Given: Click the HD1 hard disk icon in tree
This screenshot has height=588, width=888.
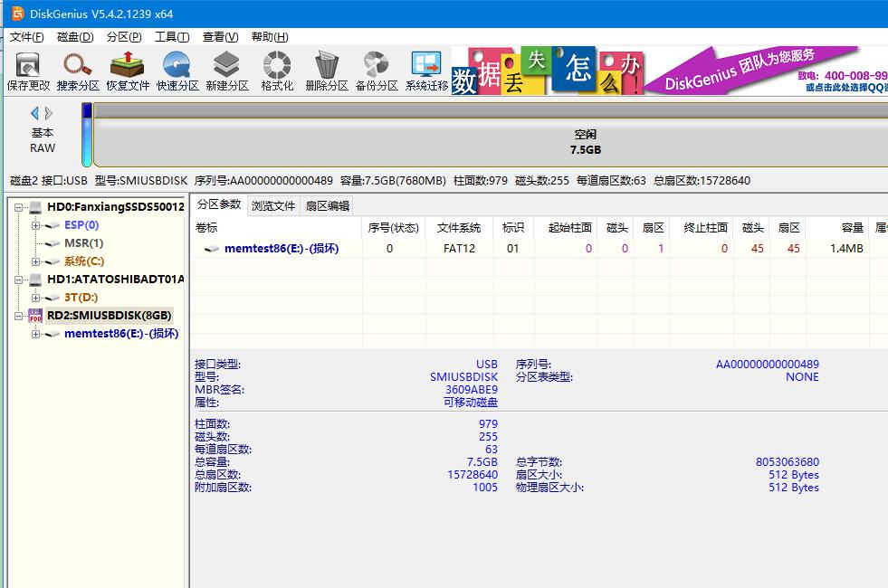Looking at the screenshot, I should 35,280.
